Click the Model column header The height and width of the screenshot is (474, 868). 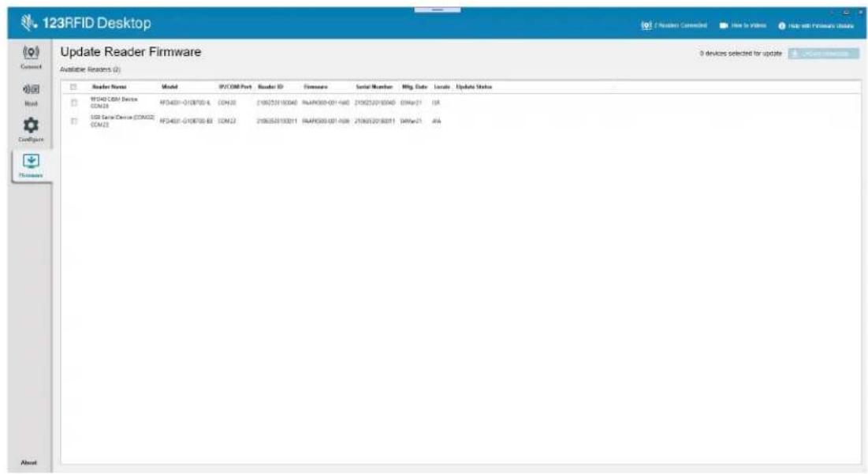(170, 87)
